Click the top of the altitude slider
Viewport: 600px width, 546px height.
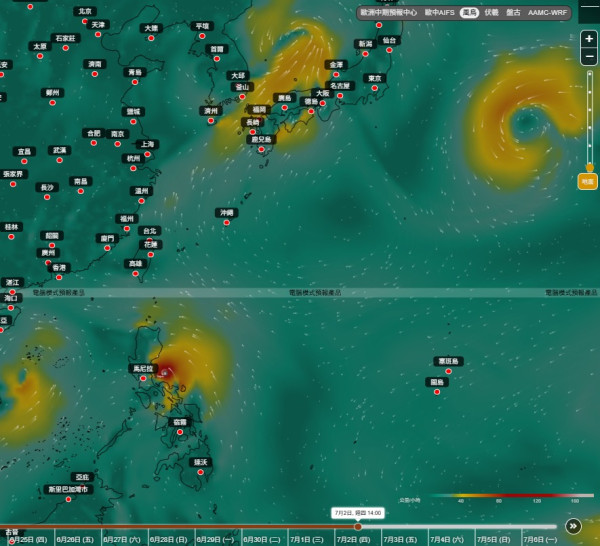590,73
